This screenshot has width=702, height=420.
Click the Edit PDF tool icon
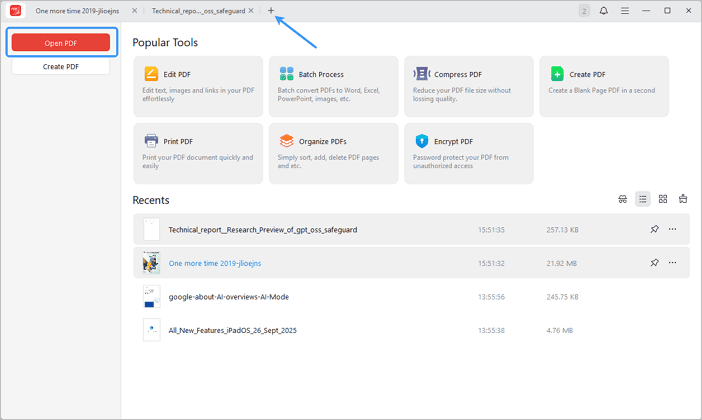[x=151, y=74]
